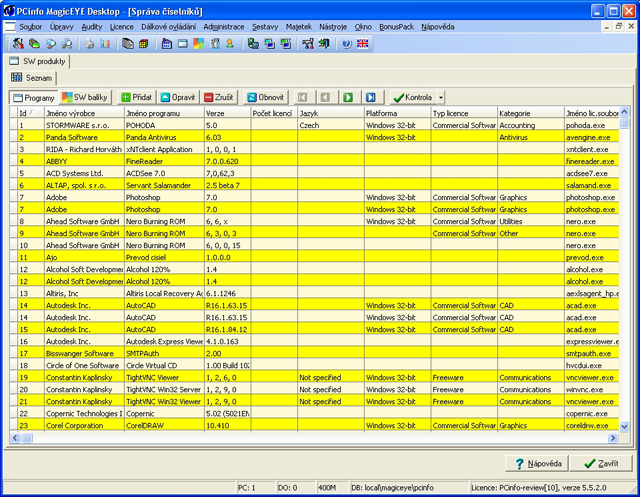Click the magnifier with globe toolbar icon
The image size is (640, 497).
(51, 43)
